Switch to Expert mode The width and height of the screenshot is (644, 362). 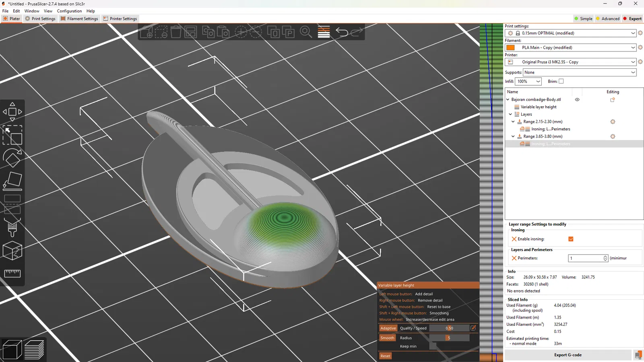[x=632, y=19]
